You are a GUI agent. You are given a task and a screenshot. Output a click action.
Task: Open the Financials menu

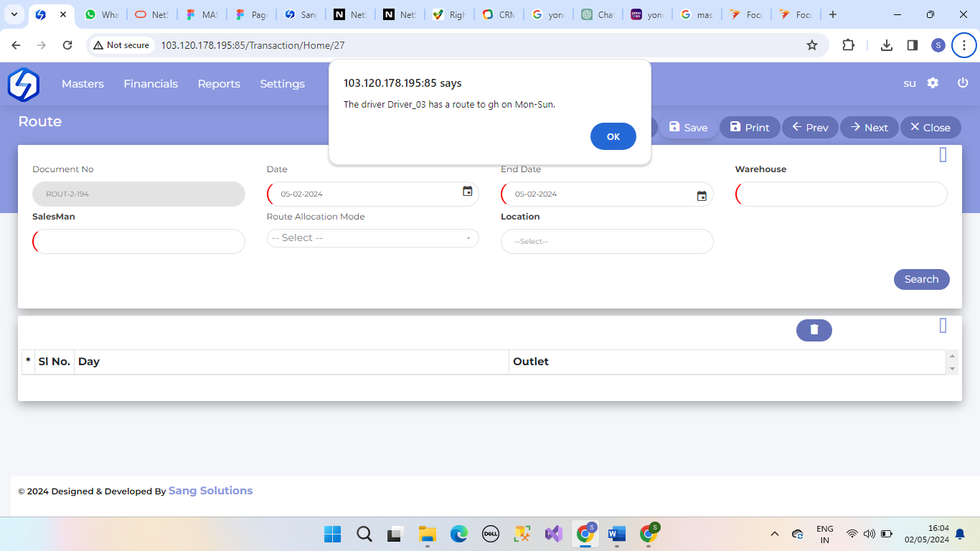click(x=151, y=84)
